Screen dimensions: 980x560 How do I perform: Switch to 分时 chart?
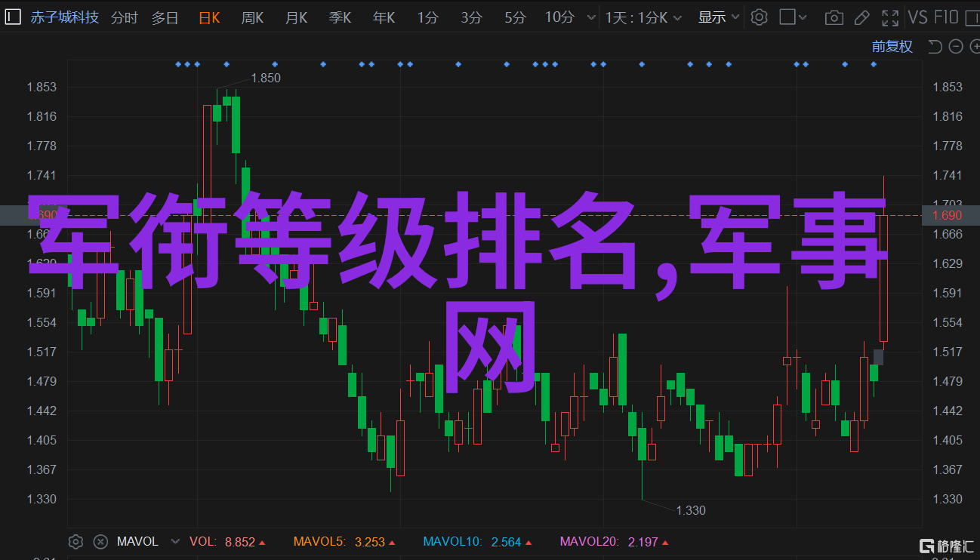pyautogui.click(x=125, y=17)
